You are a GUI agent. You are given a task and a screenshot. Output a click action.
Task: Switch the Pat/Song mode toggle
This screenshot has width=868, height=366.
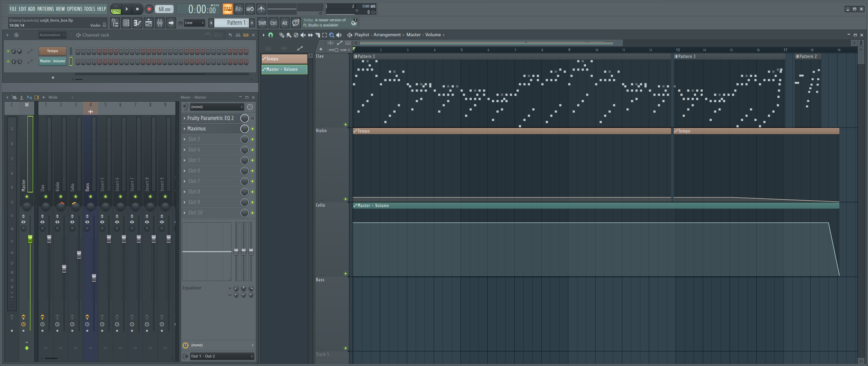(x=116, y=9)
